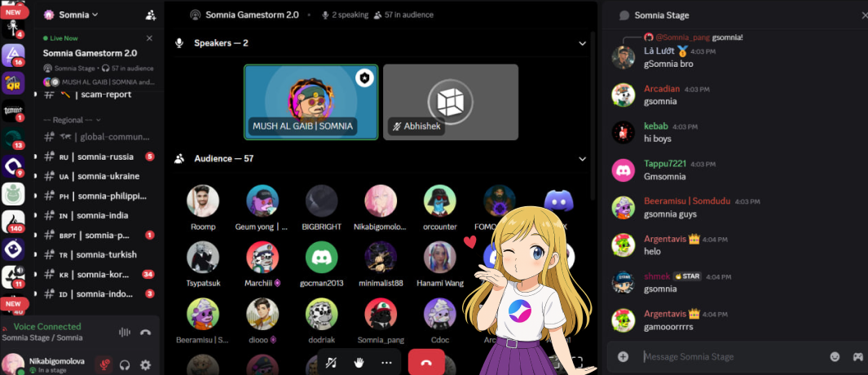The image size is (868, 375).
Task: Open teal swirl server with badge 13
Action: pos(13,139)
